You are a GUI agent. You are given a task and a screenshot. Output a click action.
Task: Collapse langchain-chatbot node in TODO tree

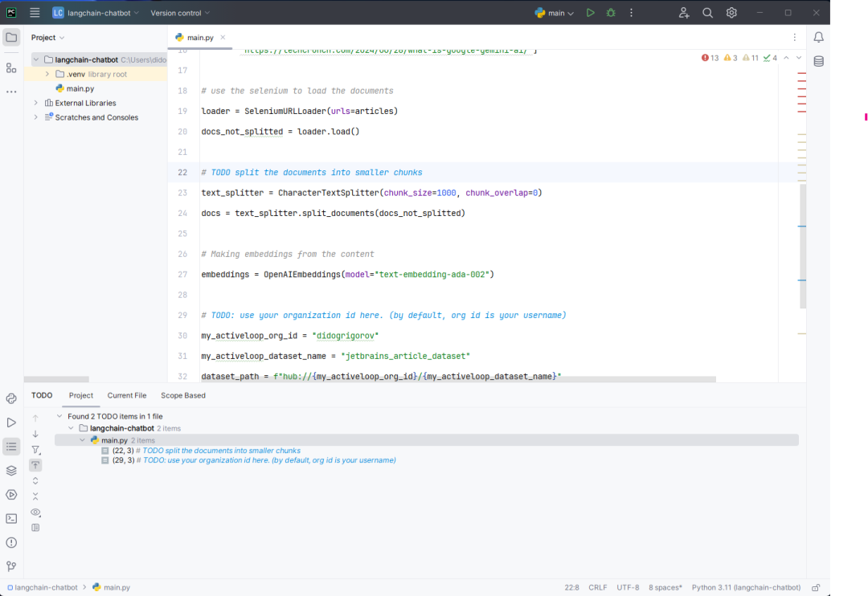pyautogui.click(x=71, y=428)
